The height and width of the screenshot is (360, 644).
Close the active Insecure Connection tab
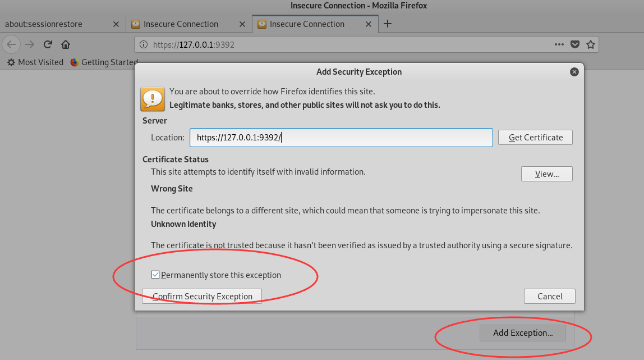369,24
